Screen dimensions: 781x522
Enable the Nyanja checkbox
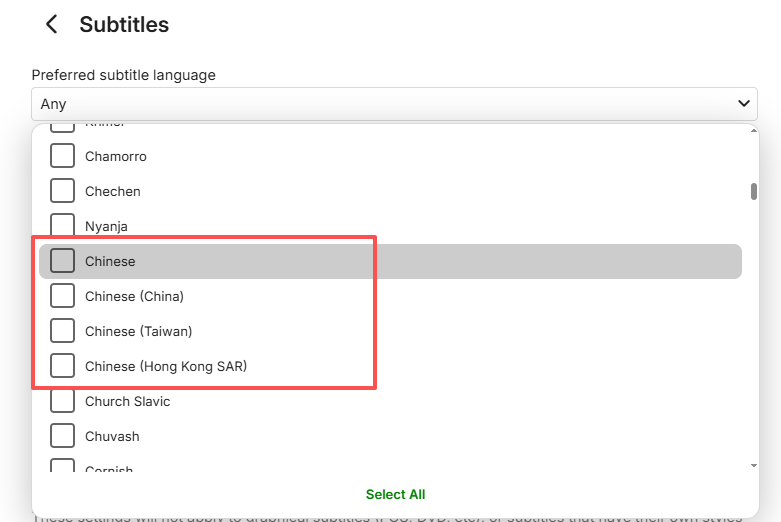pyautogui.click(x=62, y=226)
